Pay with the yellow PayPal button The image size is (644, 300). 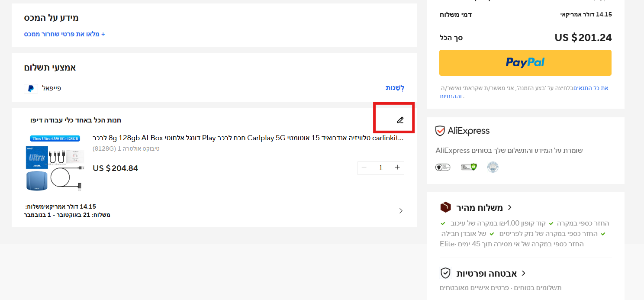point(525,63)
